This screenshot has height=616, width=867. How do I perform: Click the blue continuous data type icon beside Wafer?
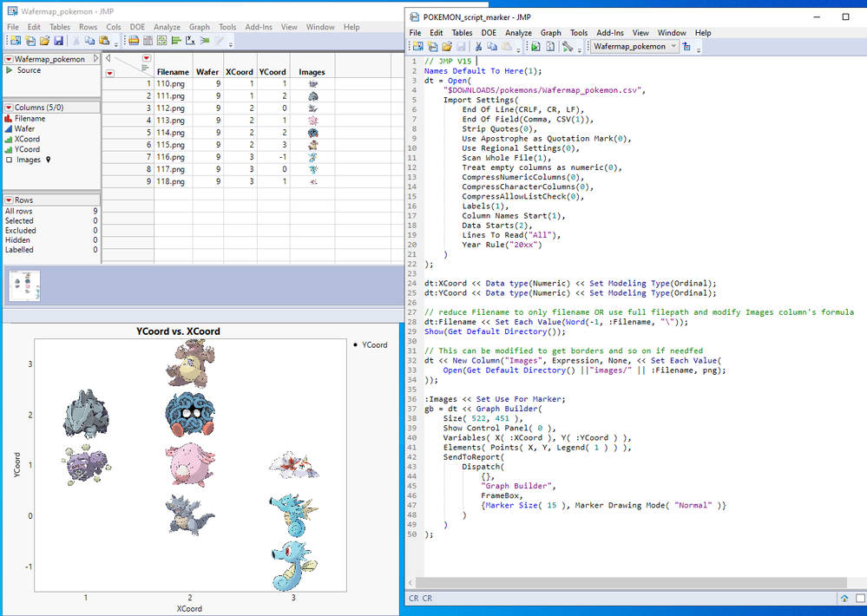click(x=8, y=129)
